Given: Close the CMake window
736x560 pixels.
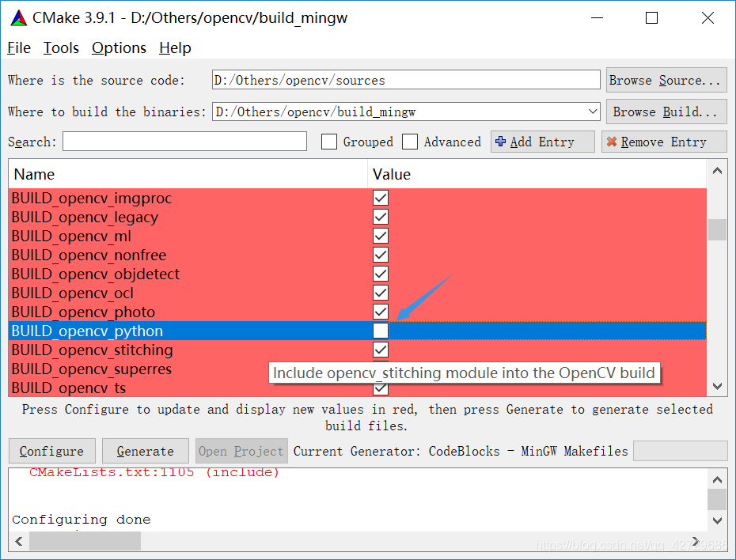Looking at the screenshot, I should pos(708,18).
